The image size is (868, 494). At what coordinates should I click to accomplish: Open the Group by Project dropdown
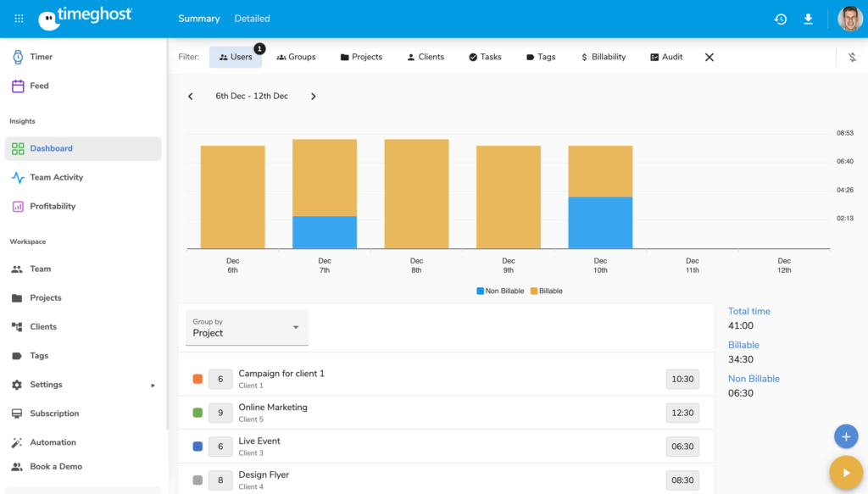point(247,328)
